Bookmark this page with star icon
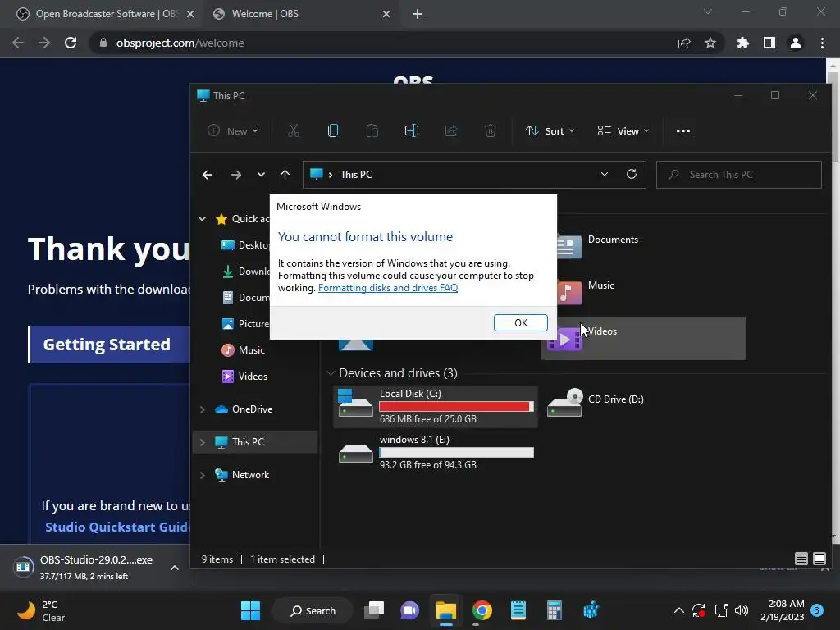Screen dimensions: 840x630 pos(710,43)
